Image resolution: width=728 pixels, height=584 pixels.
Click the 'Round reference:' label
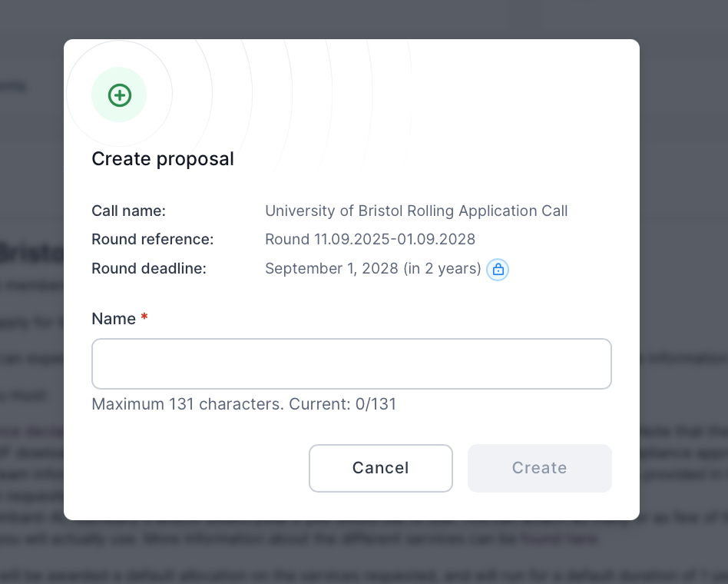tap(152, 239)
